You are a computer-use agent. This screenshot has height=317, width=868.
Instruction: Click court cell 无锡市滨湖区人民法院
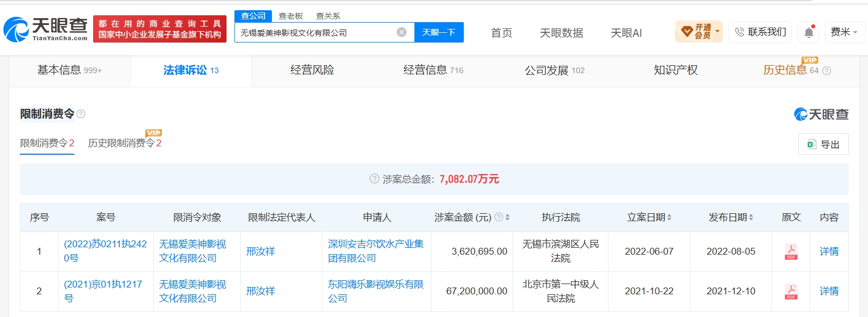560,251
